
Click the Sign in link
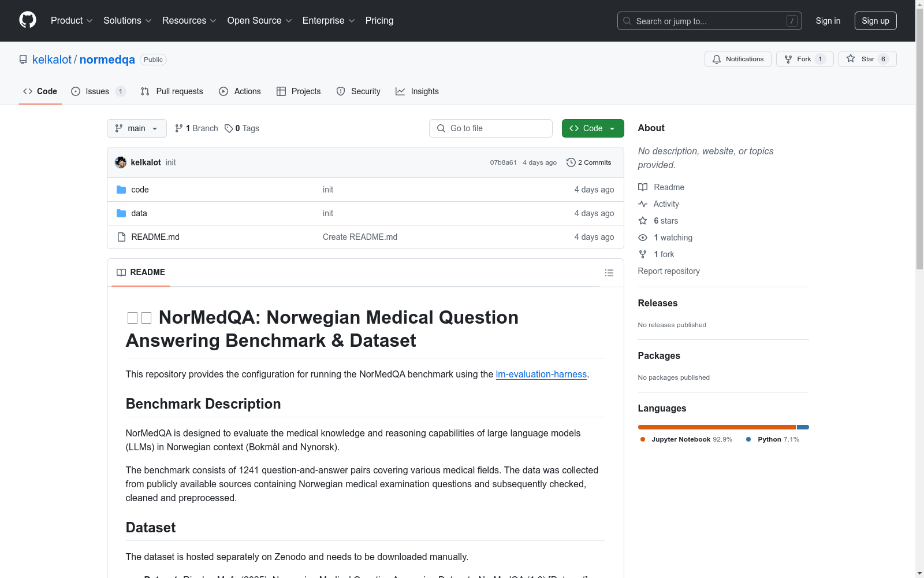pos(828,21)
